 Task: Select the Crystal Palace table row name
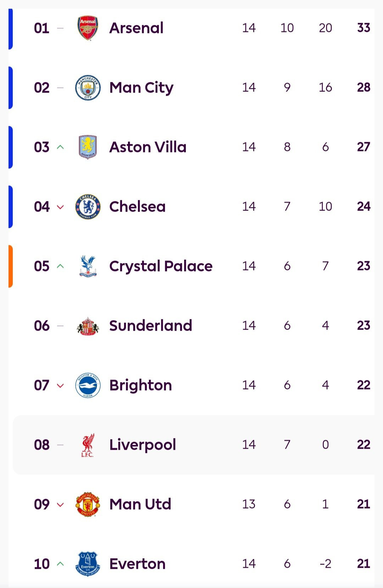[x=161, y=266]
